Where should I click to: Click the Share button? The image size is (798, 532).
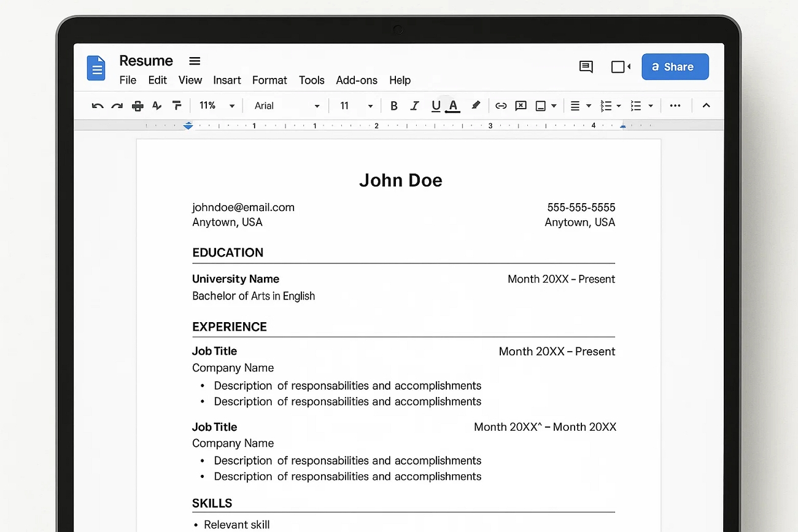pyautogui.click(x=675, y=67)
